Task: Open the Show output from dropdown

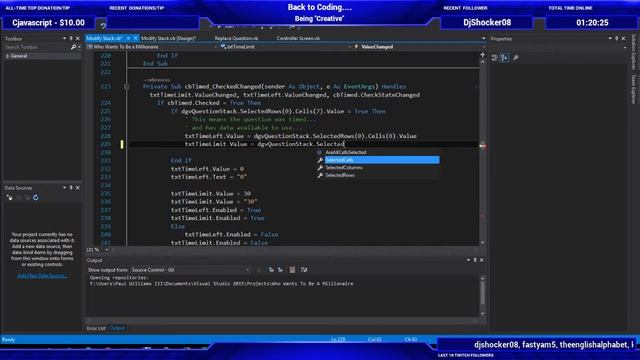Action: pos(190,270)
